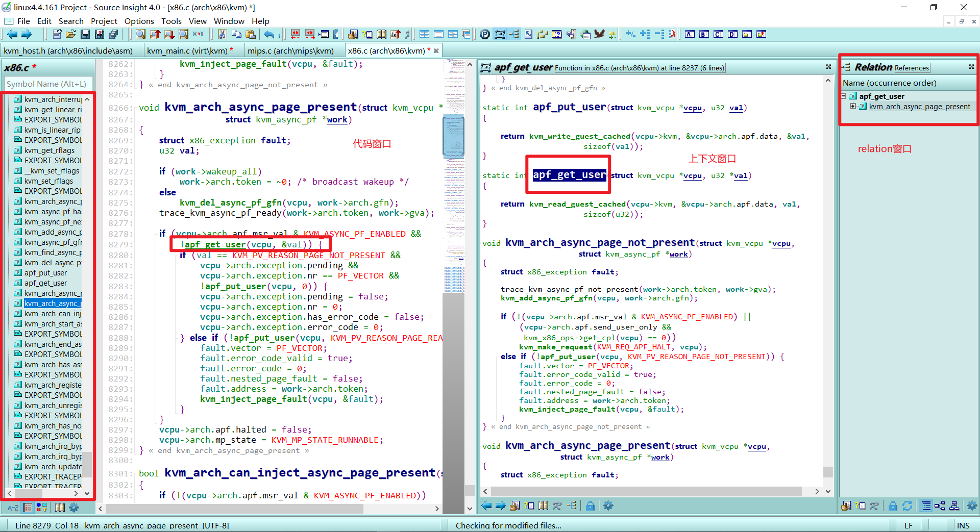The height and width of the screenshot is (532, 980).
Task: Open the File menu
Action: click(23, 21)
